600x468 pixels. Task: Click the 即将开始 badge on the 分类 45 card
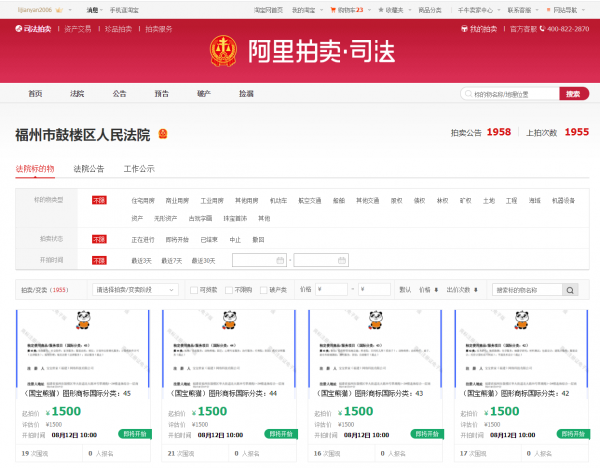click(135, 434)
